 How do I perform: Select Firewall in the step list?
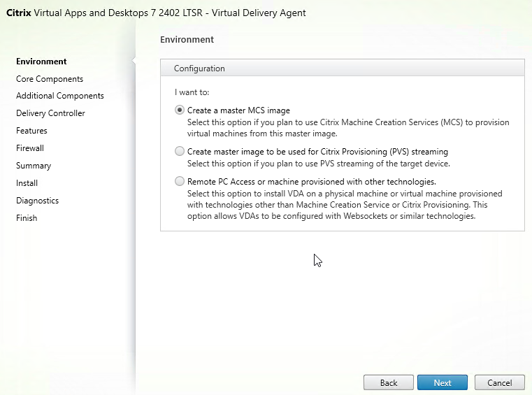click(30, 148)
